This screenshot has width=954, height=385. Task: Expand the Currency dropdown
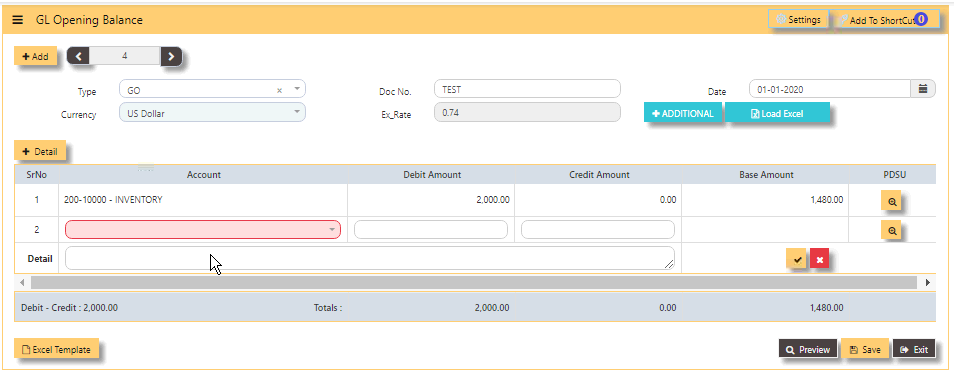point(296,112)
